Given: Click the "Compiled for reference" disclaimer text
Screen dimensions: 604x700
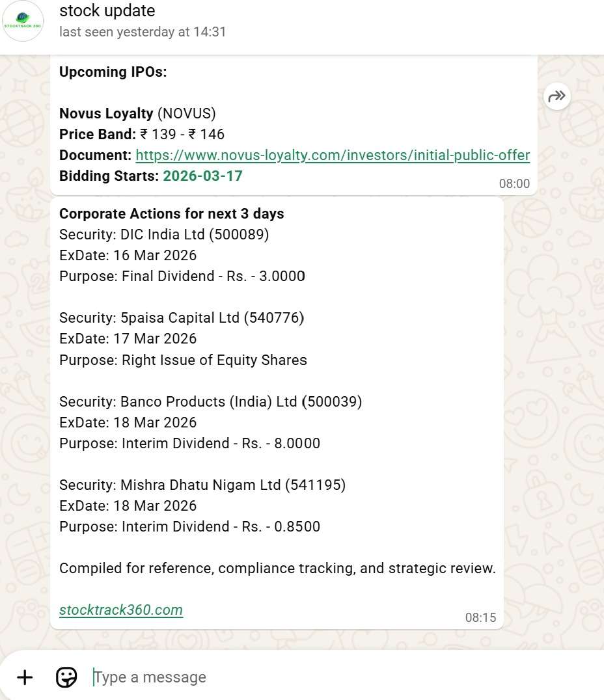Looking at the screenshot, I should tap(277, 569).
